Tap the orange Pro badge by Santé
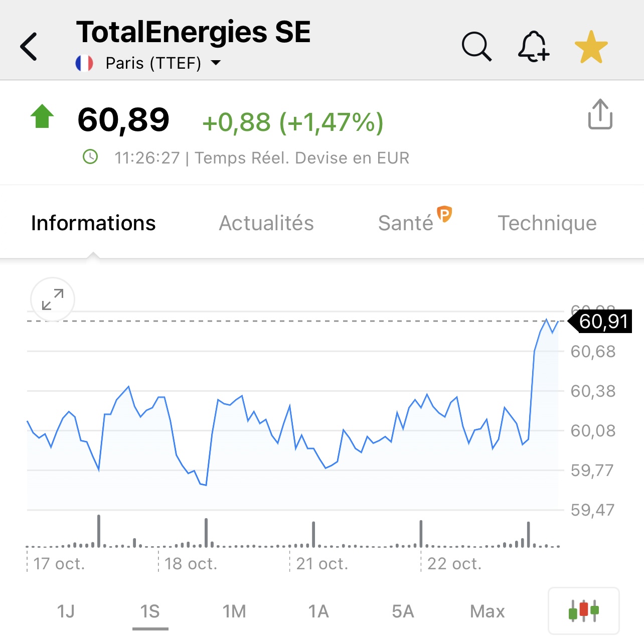 tap(444, 214)
